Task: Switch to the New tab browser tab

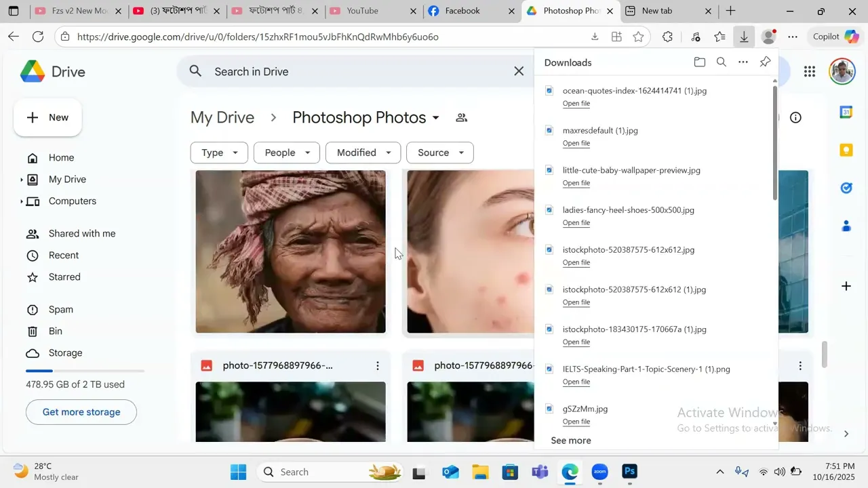Action: click(669, 11)
